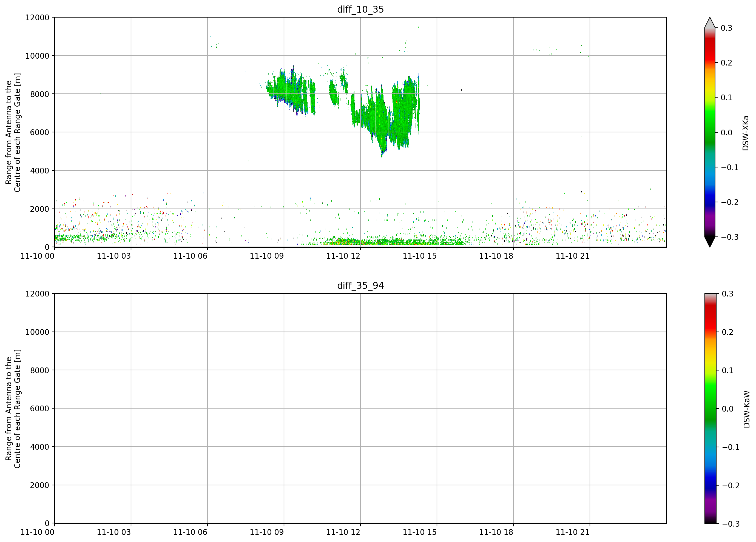Click the 10000 y-tick in diff_10_35 plot
This screenshot has height=542, width=756.
pos(37,56)
